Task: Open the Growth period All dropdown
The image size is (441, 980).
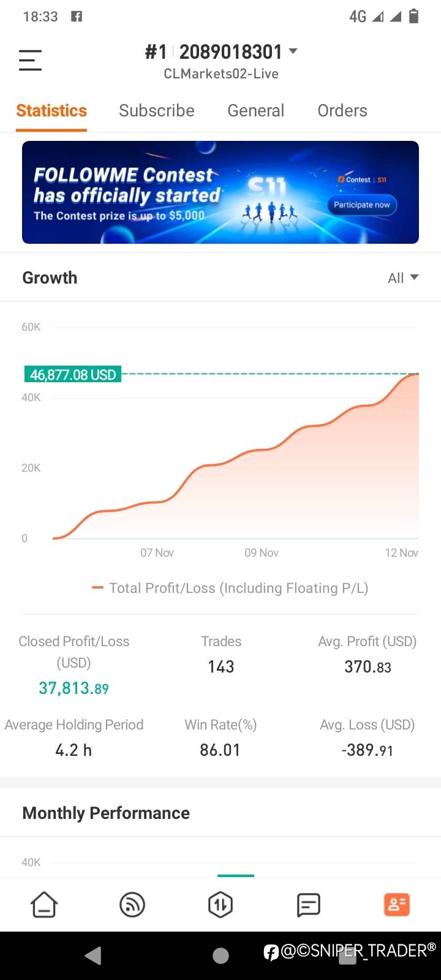Action: click(403, 278)
